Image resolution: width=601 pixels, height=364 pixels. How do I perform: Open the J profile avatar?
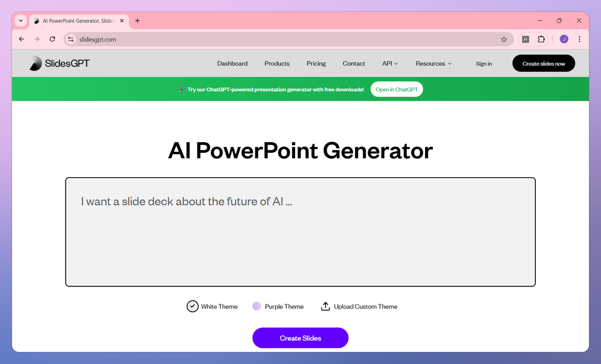564,39
